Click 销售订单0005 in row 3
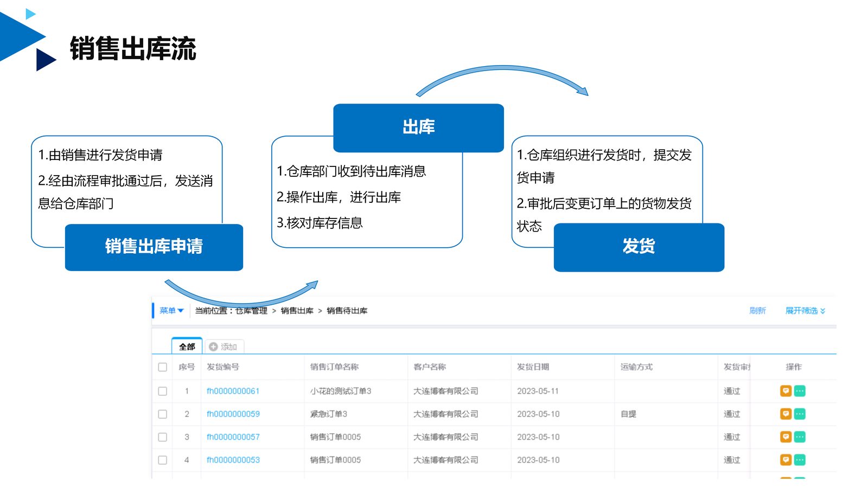 pos(335,436)
